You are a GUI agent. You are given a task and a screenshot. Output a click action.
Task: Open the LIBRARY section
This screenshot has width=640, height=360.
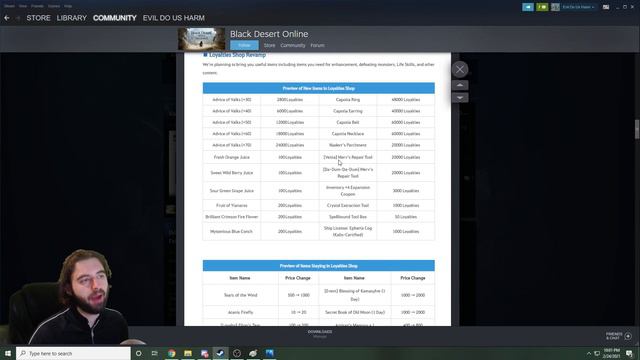pyautogui.click(x=72, y=18)
